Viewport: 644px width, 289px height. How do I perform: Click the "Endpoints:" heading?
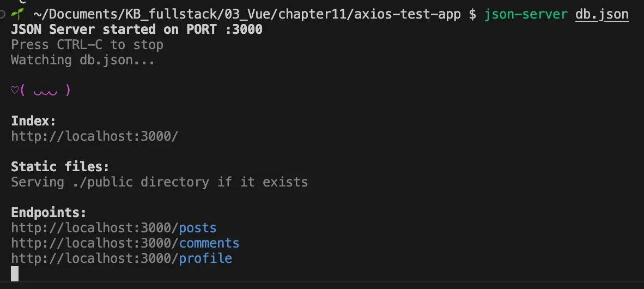[x=48, y=212]
